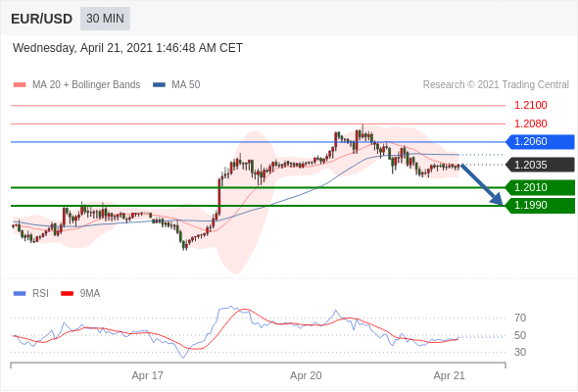
Task: Click the Wednesday April 21 timestamp text
Action: pyautogui.click(x=127, y=48)
